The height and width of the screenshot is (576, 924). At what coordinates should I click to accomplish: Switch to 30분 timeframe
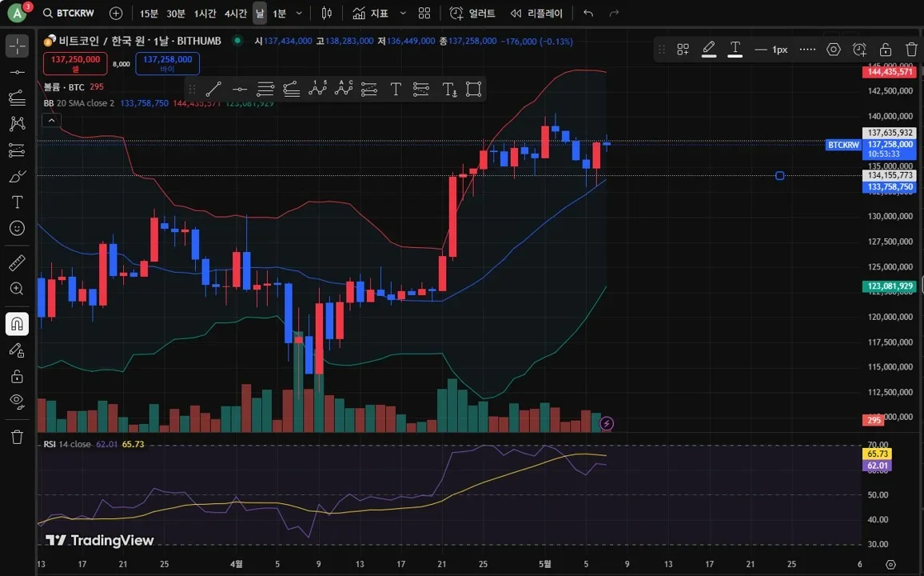(x=176, y=13)
